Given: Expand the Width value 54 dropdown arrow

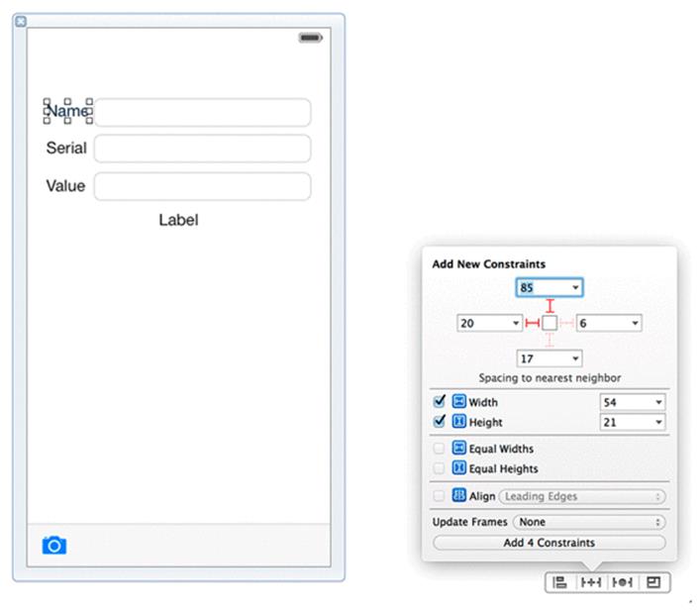Looking at the screenshot, I should pos(658,402).
